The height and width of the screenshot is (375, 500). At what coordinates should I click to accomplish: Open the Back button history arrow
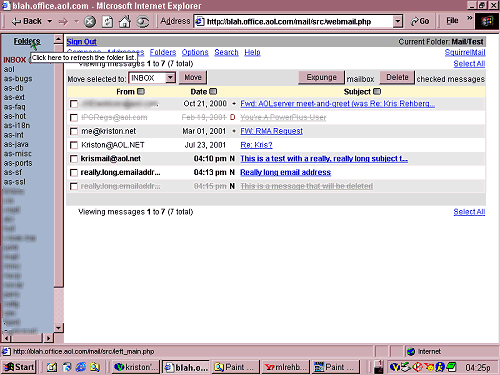[50, 21]
